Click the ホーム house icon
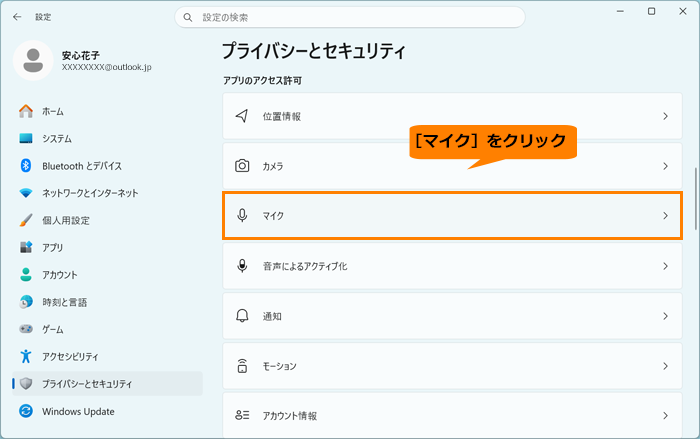Screen dimensions: 700x439 [x=26, y=111]
